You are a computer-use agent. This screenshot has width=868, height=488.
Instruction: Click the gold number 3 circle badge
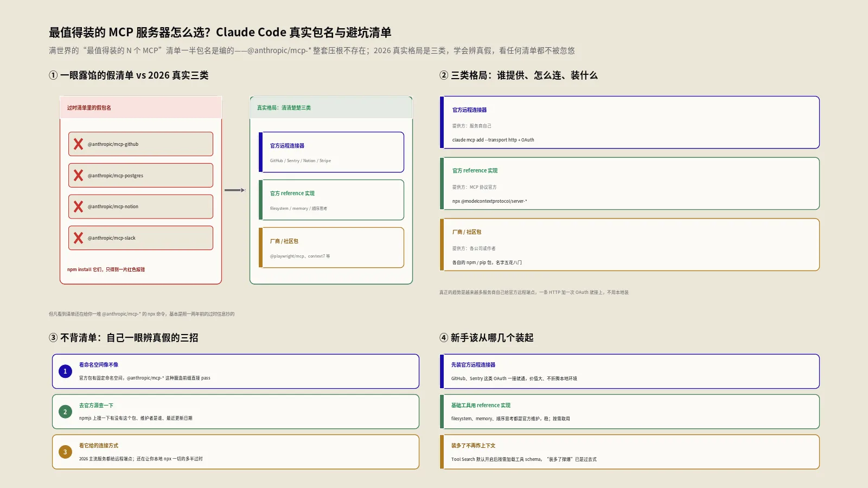tap(65, 452)
